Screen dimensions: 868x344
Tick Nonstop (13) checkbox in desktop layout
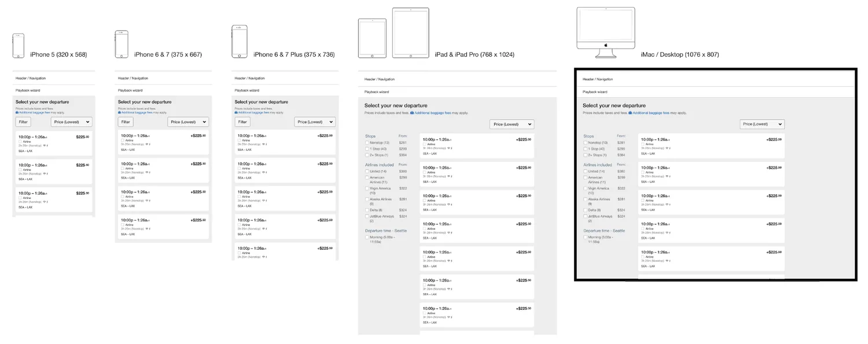click(x=585, y=143)
